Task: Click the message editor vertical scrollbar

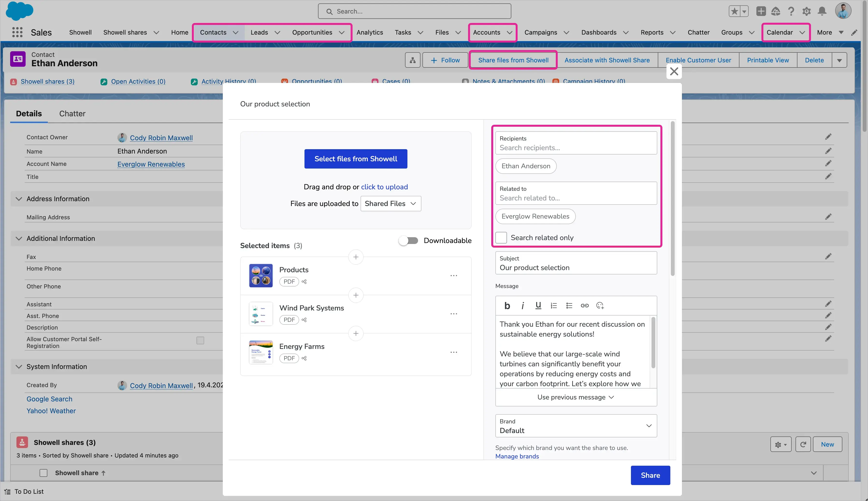Action: pos(653,342)
